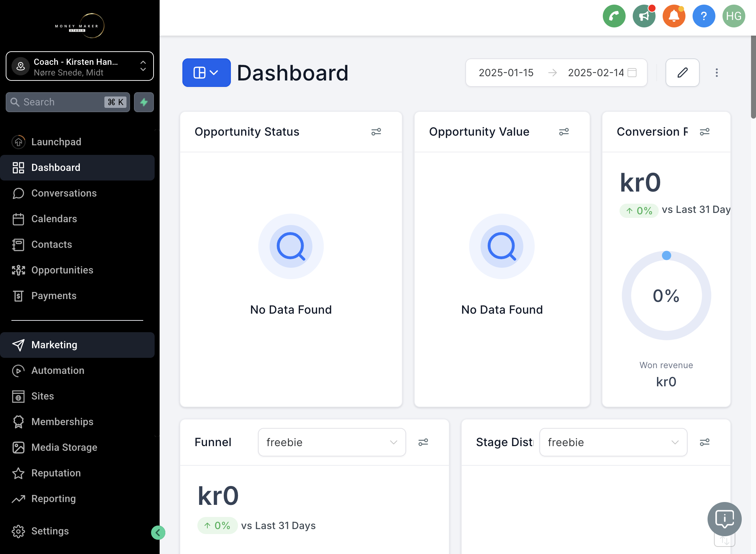Viewport: 756px width, 554px height.
Task: Open Funnel widget filter settings icon
Action: [423, 442]
